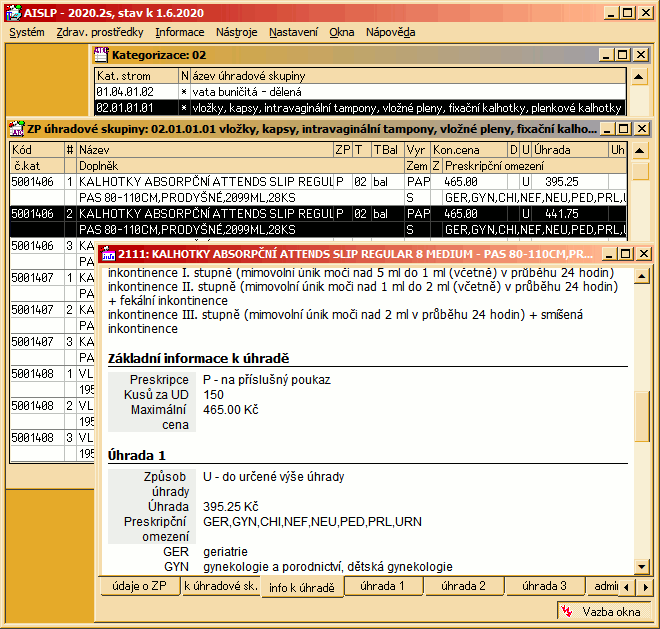Click the tab strip right scroll arrow

[x=645, y=587]
